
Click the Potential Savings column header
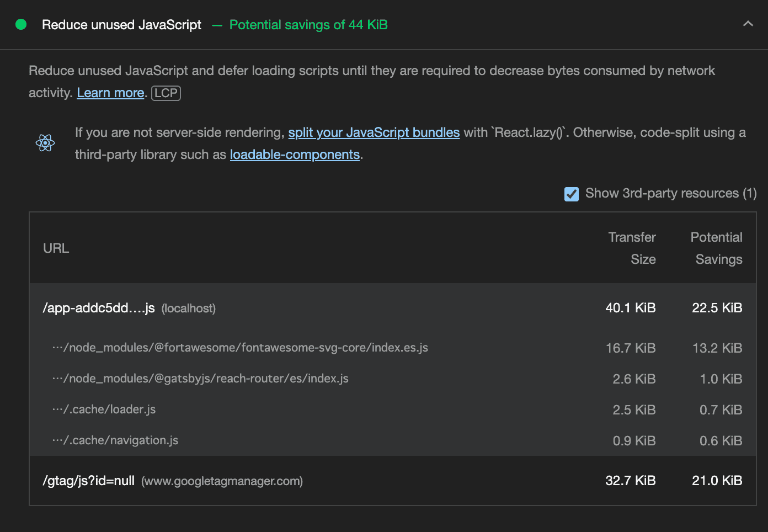point(716,248)
